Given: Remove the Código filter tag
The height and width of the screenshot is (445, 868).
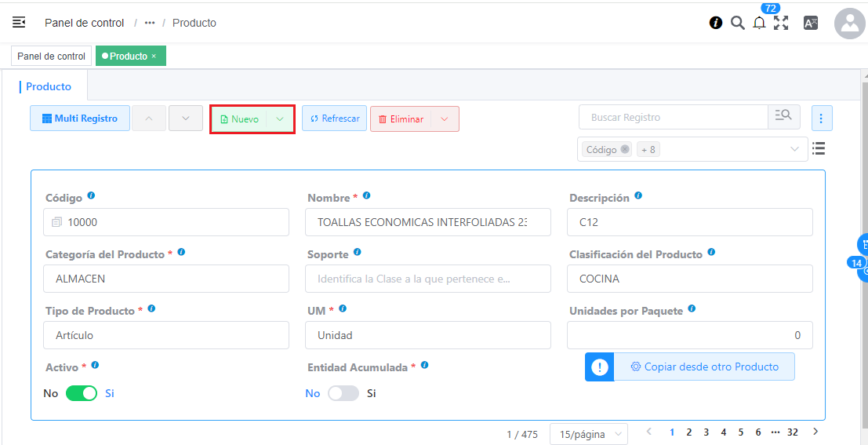Looking at the screenshot, I should (x=624, y=149).
